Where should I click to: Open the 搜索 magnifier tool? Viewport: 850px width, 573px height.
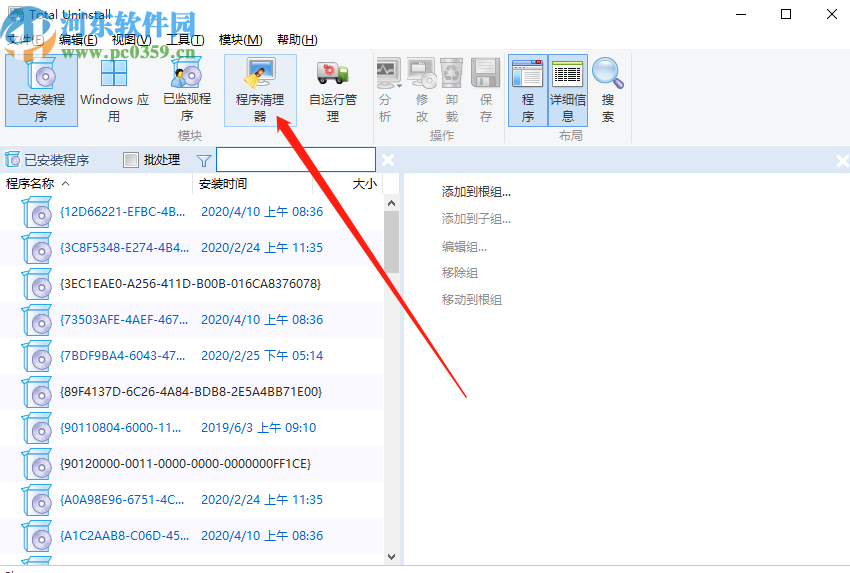[x=608, y=91]
